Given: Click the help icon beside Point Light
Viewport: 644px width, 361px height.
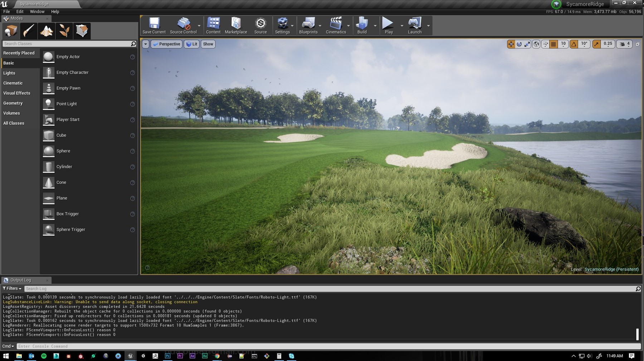Looking at the screenshot, I should click(x=132, y=104).
